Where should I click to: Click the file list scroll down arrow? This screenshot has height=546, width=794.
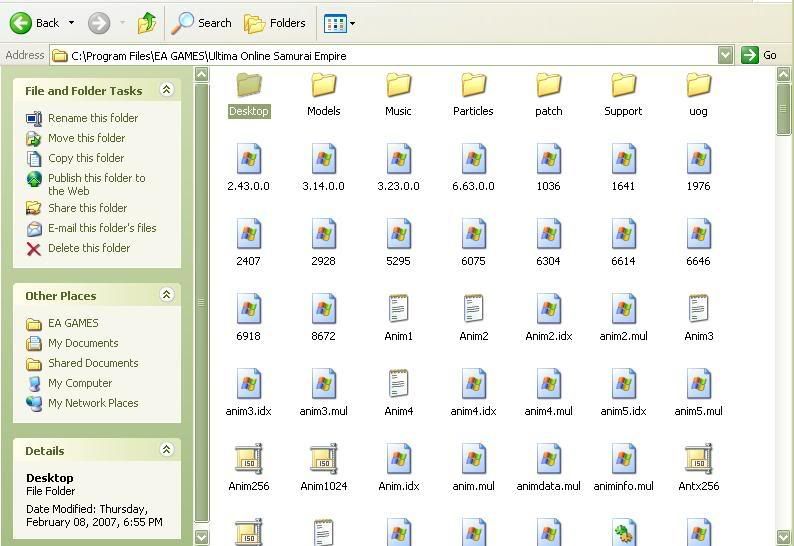click(783, 537)
